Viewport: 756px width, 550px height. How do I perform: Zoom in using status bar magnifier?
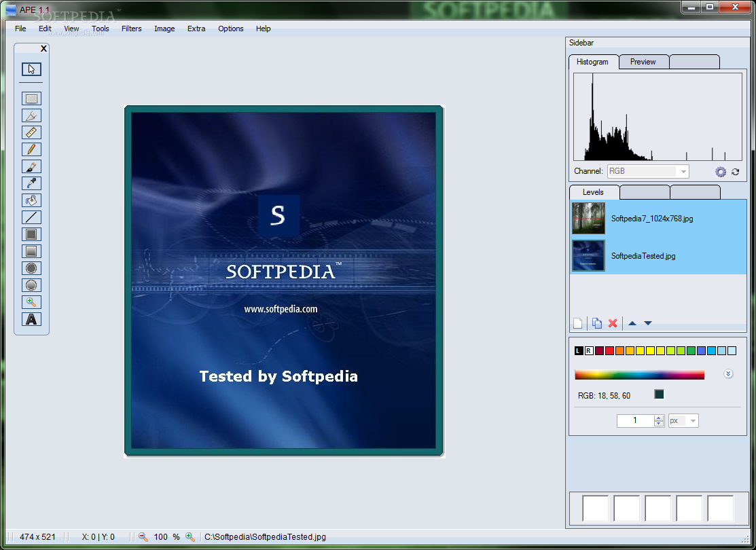190,536
